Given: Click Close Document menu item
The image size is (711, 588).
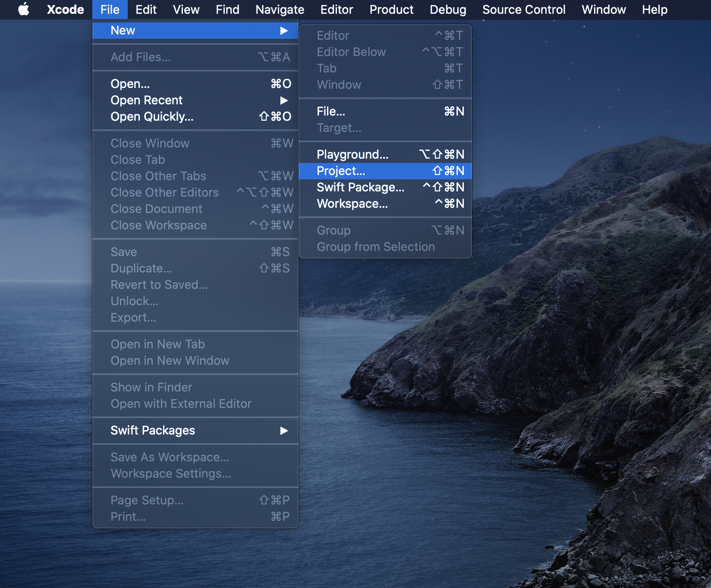Looking at the screenshot, I should tap(195, 209).
